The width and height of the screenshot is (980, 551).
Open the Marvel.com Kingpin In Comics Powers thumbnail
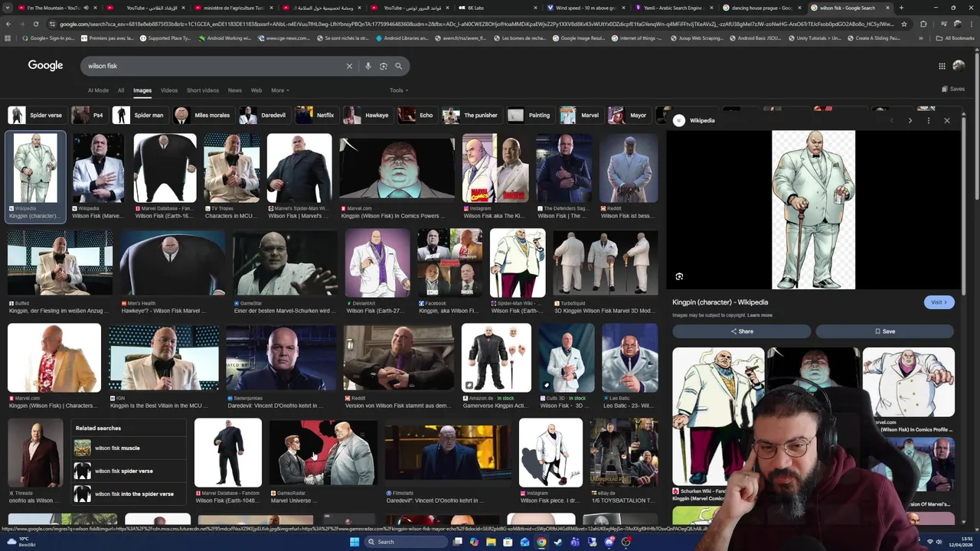pyautogui.click(x=397, y=168)
